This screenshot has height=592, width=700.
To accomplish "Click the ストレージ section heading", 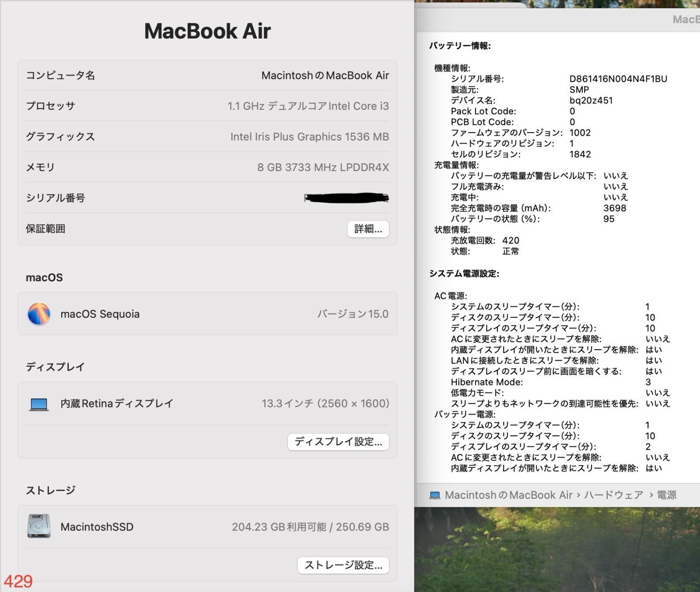I will coord(51,490).
